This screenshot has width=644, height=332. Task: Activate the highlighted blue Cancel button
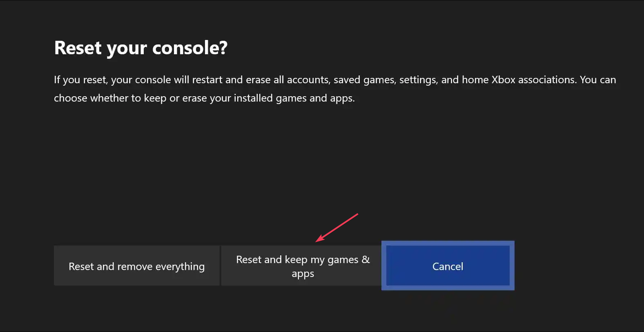[448, 266]
